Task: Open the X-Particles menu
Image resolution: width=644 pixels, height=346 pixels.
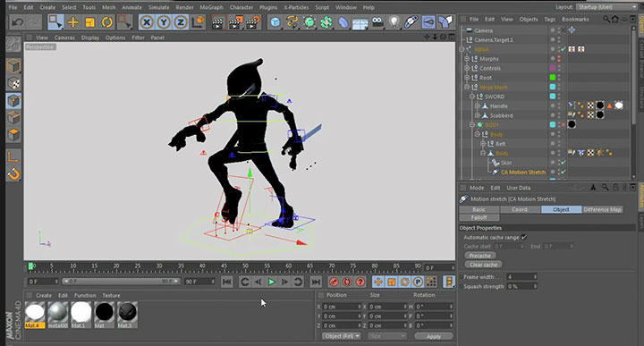Action: tap(296, 7)
